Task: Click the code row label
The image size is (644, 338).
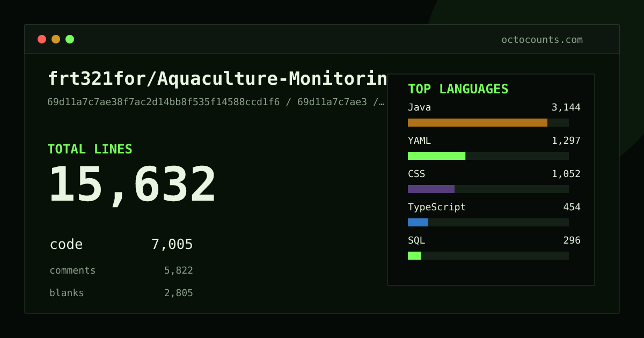Action: point(66,245)
